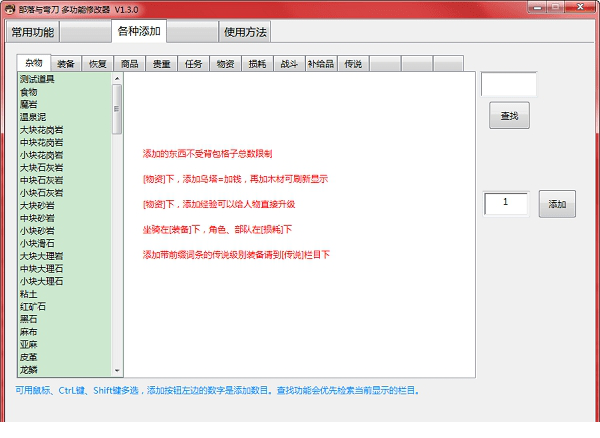Select 中块大理石 in the item list
Image resolution: width=600 pixels, height=438 pixels.
pyautogui.click(x=65, y=269)
